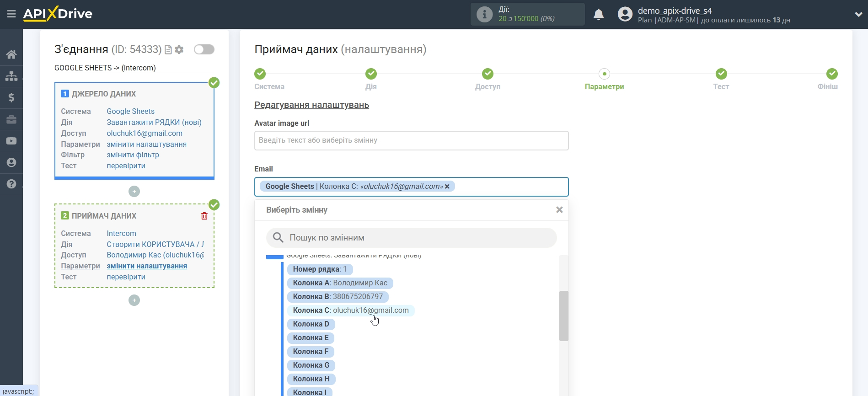Focus the Avatar image url field
Viewport: 868px width, 396px height.
(x=411, y=140)
